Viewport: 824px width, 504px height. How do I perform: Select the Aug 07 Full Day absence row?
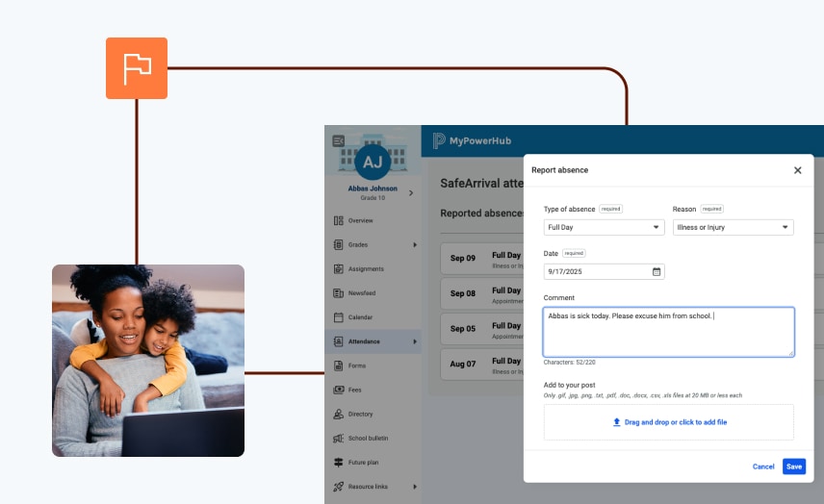(482, 364)
